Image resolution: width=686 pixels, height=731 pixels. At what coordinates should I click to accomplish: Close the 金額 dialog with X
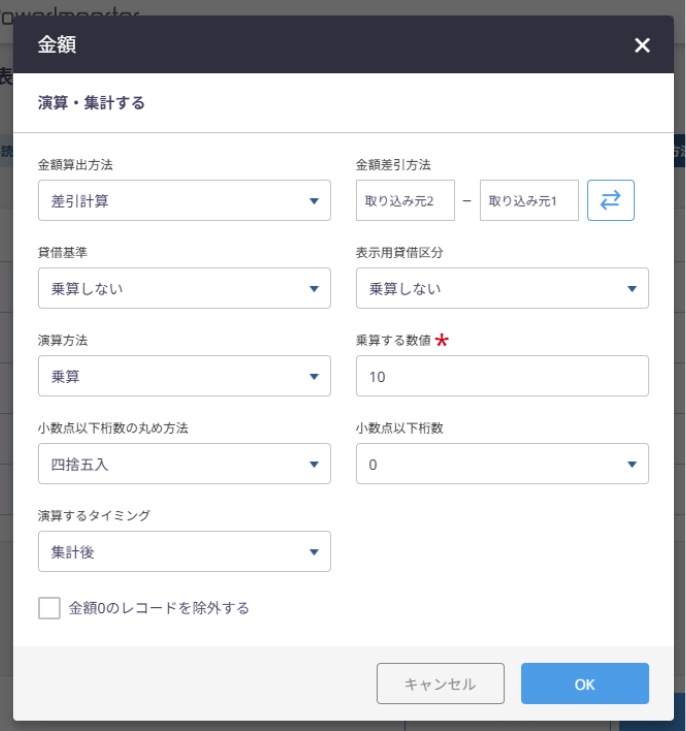[642, 45]
